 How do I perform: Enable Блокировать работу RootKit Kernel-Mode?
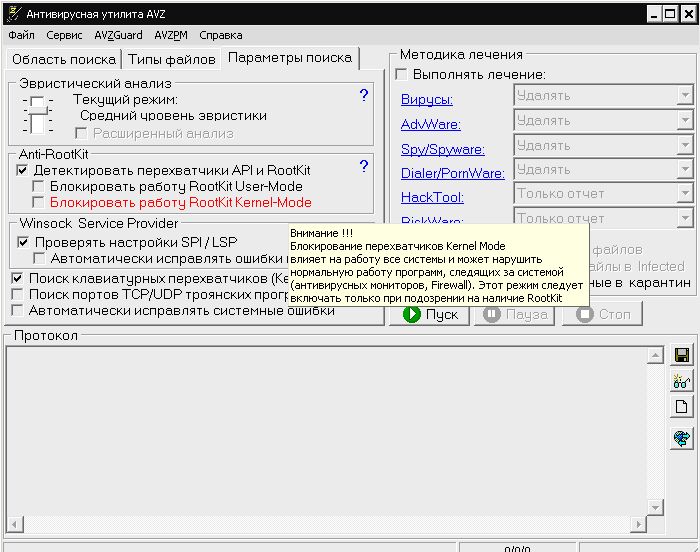(38, 202)
